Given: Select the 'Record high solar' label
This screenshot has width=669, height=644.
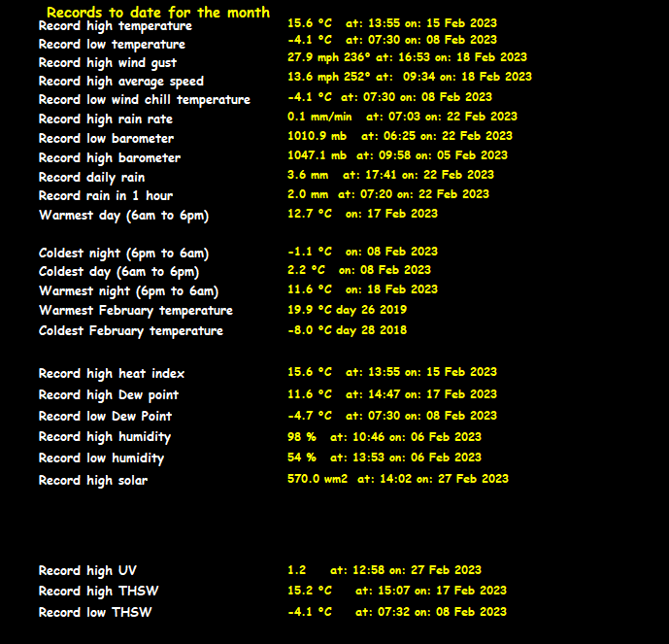Looking at the screenshot, I should point(93,481).
